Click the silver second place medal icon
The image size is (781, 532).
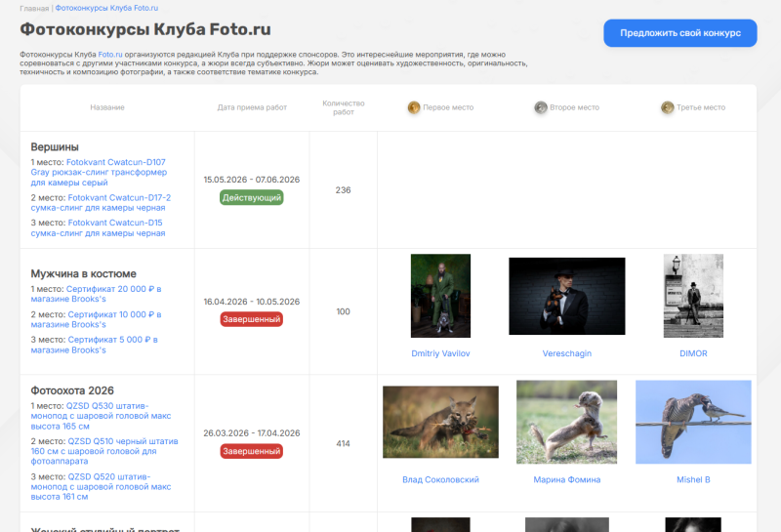(x=541, y=107)
